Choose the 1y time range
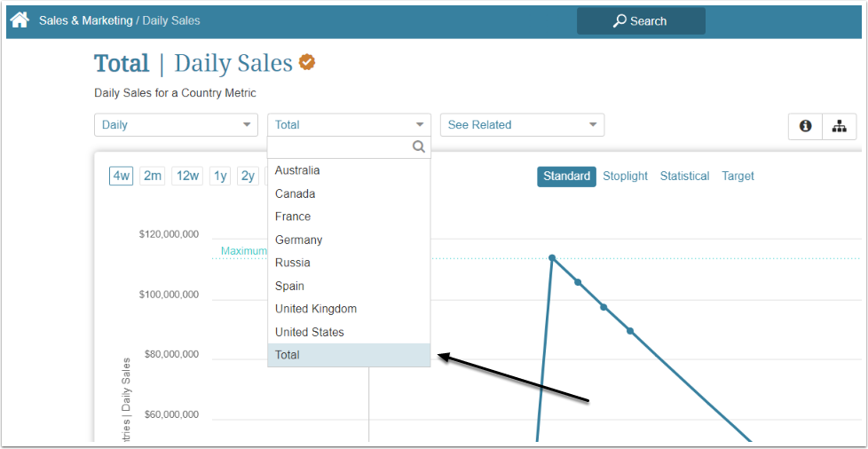The image size is (868, 449). [220, 176]
